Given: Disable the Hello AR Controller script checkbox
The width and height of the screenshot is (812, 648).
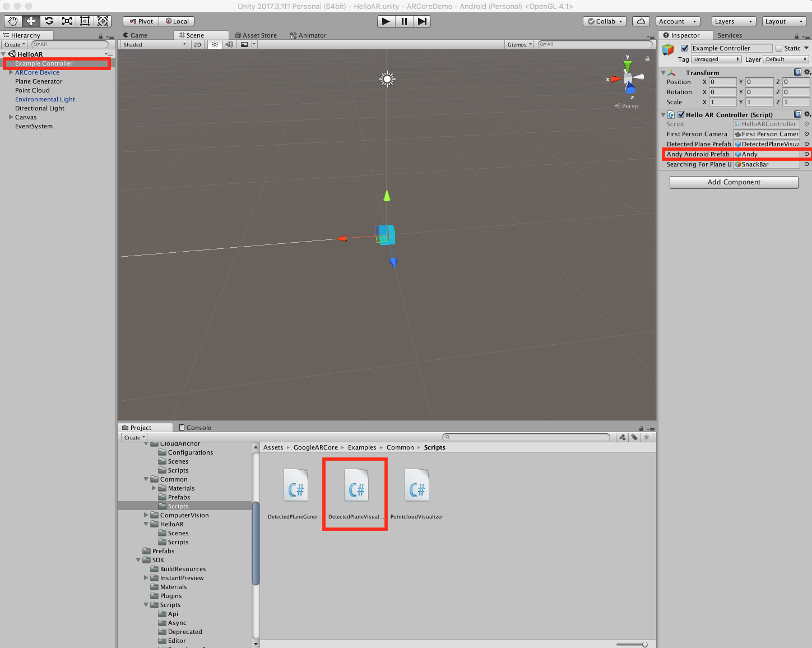Looking at the screenshot, I should [681, 115].
